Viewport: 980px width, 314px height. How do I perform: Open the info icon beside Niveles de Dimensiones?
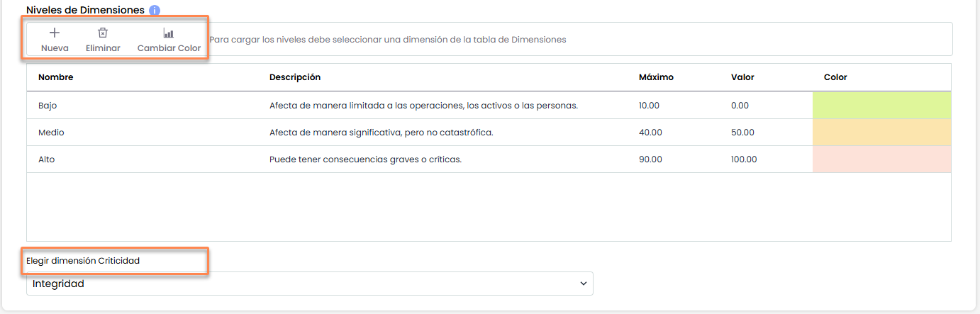(x=155, y=11)
